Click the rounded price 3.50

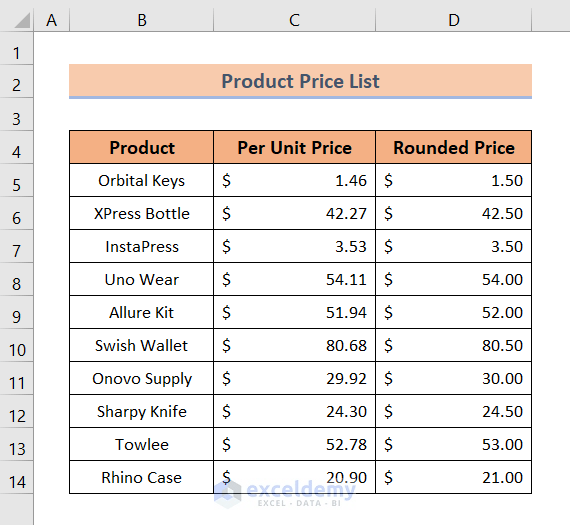453,246
